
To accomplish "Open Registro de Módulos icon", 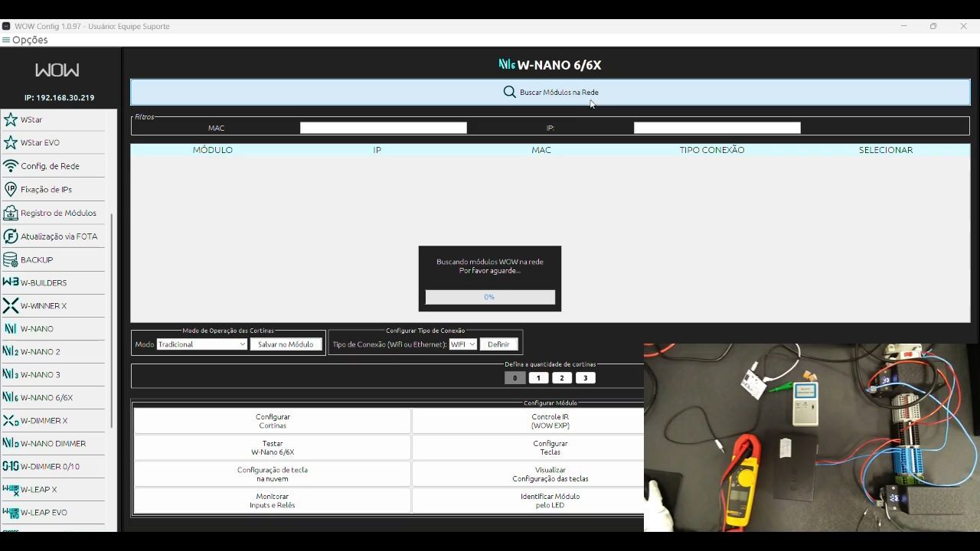I will pos(11,213).
